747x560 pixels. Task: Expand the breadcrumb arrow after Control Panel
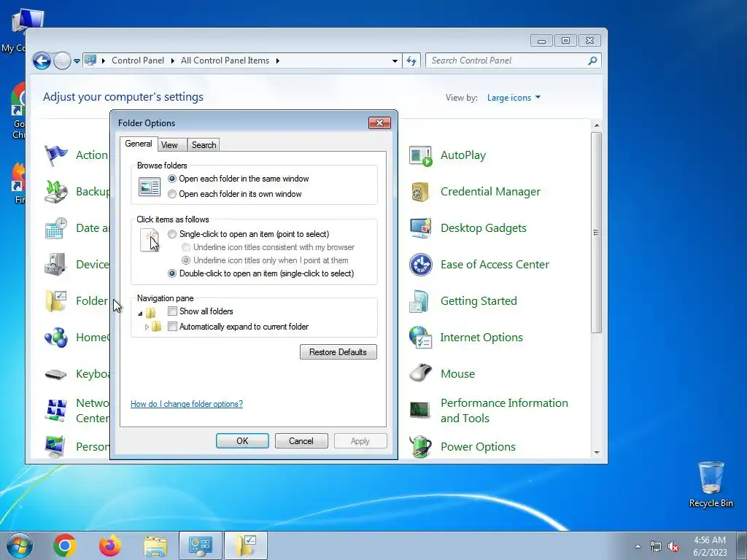point(173,61)
